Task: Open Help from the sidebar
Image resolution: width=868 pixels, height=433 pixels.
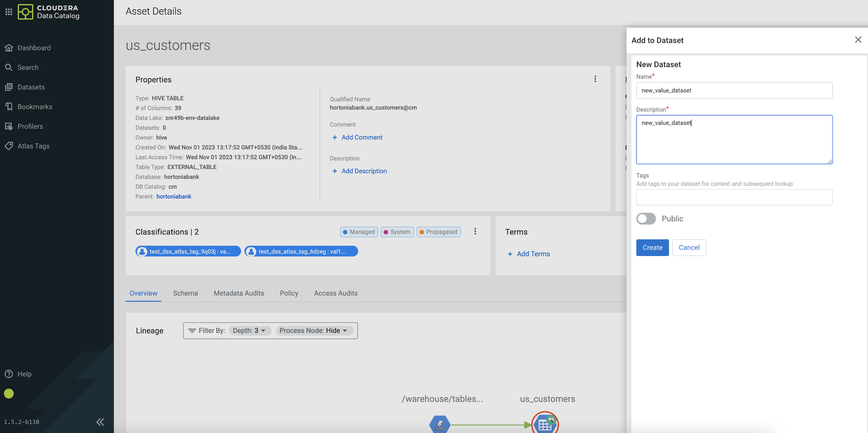Action: (24, 374)
